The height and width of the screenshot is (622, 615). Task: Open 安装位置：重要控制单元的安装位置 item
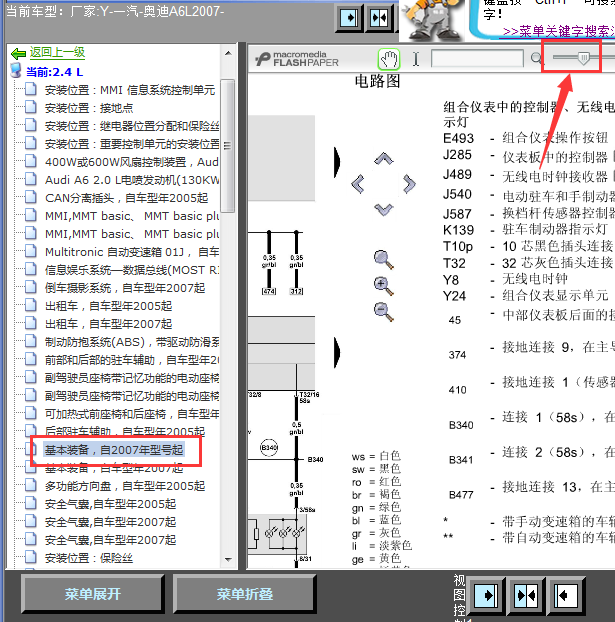point(132,144)
